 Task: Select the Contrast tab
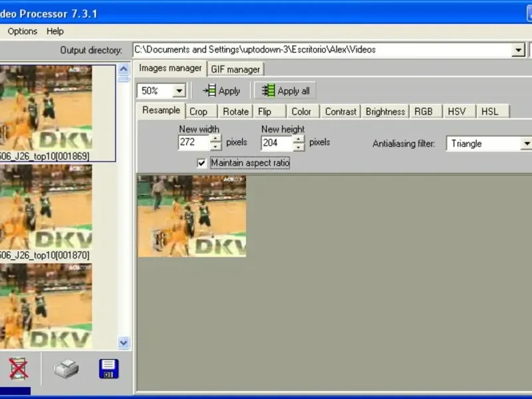340,112
